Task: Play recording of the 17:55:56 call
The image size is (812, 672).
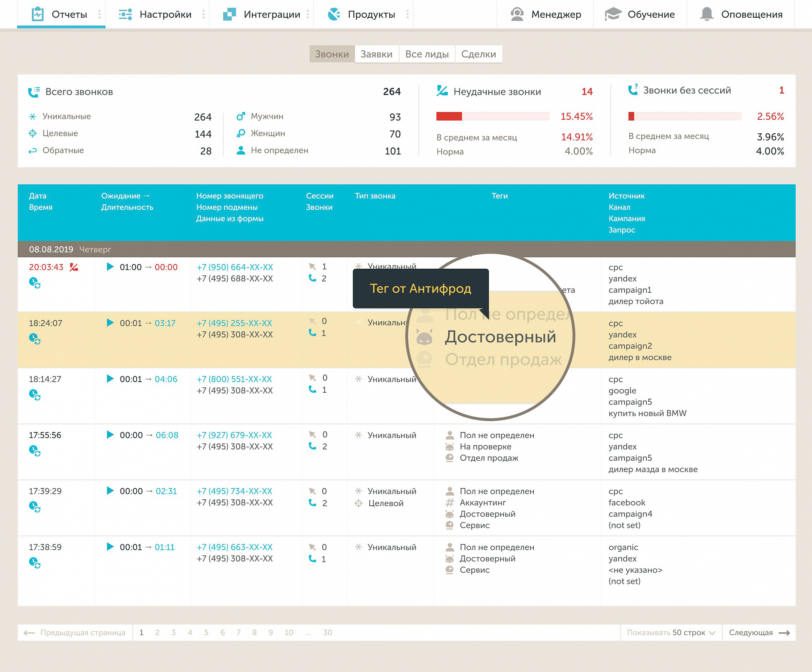Action: click(110, 435)
